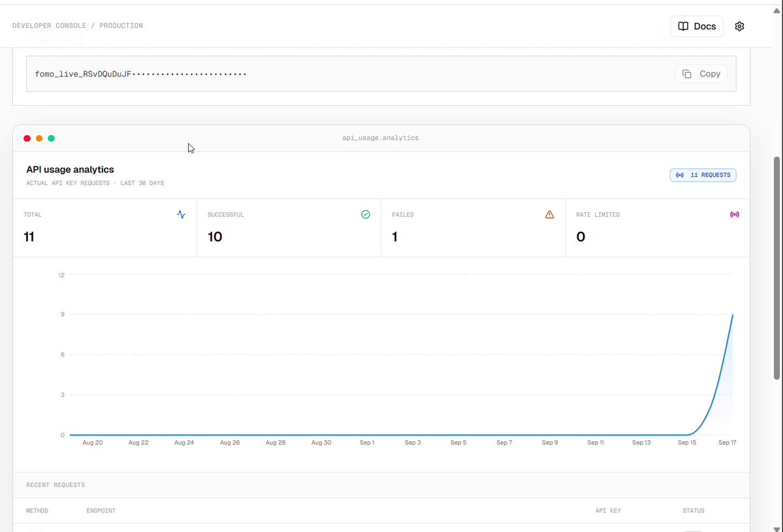This screenshot has height=532, width=783.
Task: Click the DEVELOPER CONSOLE breadcrumb
Action: tap(49, 26)
